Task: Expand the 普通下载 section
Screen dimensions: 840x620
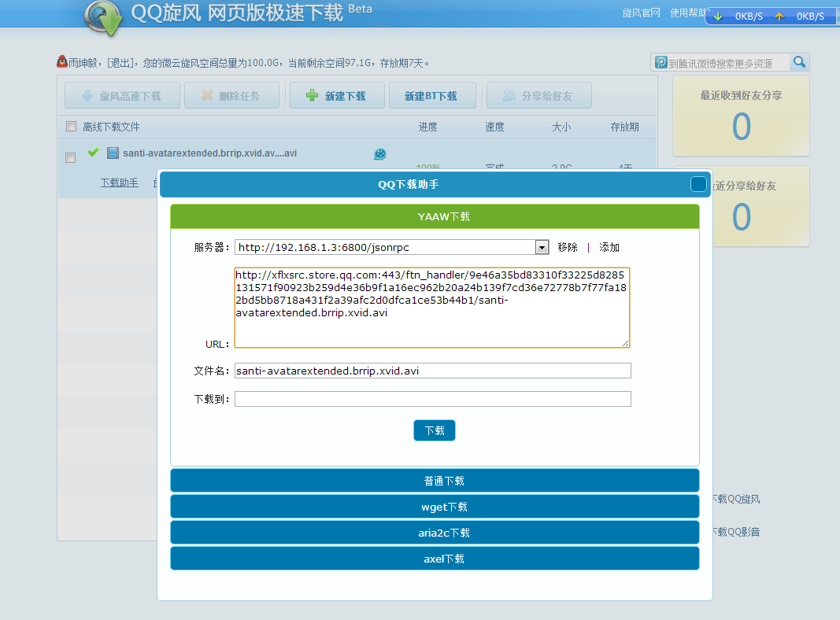Action: click(435, 481)
